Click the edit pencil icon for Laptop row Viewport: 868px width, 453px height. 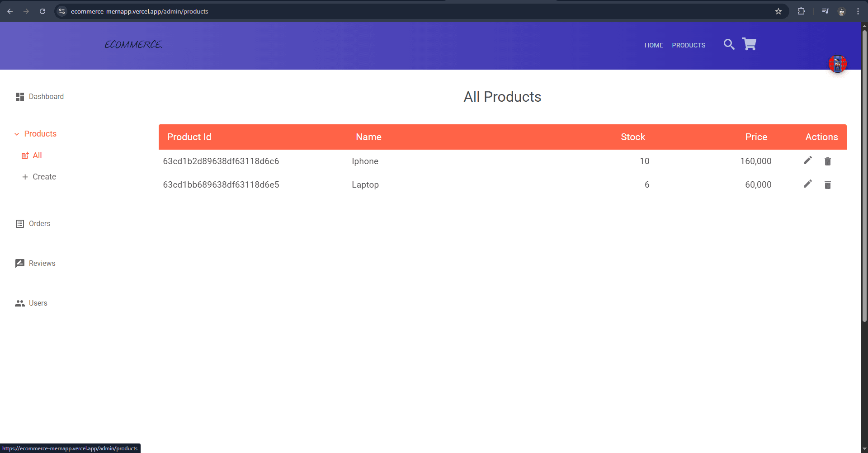click(808, 184)
